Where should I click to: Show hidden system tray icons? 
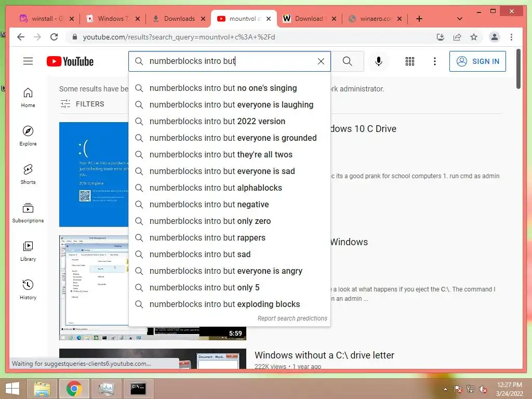point(445,389)
